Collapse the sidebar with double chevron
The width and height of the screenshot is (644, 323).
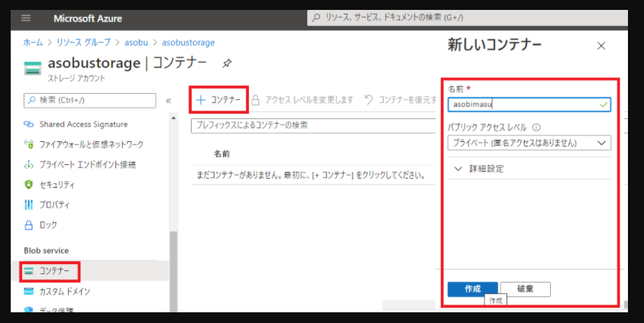pyautogui.click(x=168, y=101)
